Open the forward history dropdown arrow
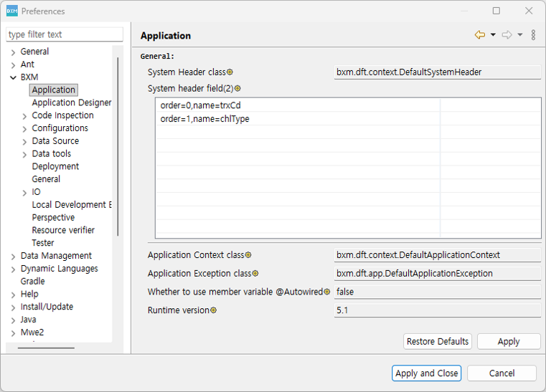This screenshot has width=546, height=392. (520, 35)
